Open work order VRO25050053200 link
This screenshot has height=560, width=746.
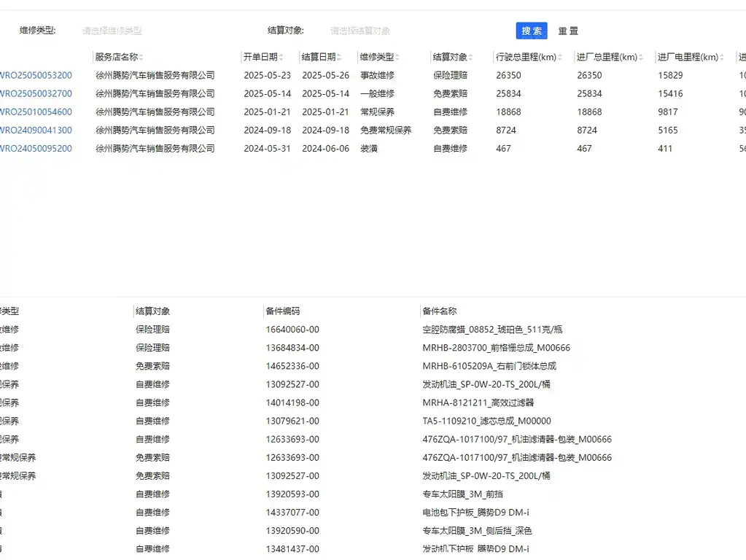pos(36,75)
